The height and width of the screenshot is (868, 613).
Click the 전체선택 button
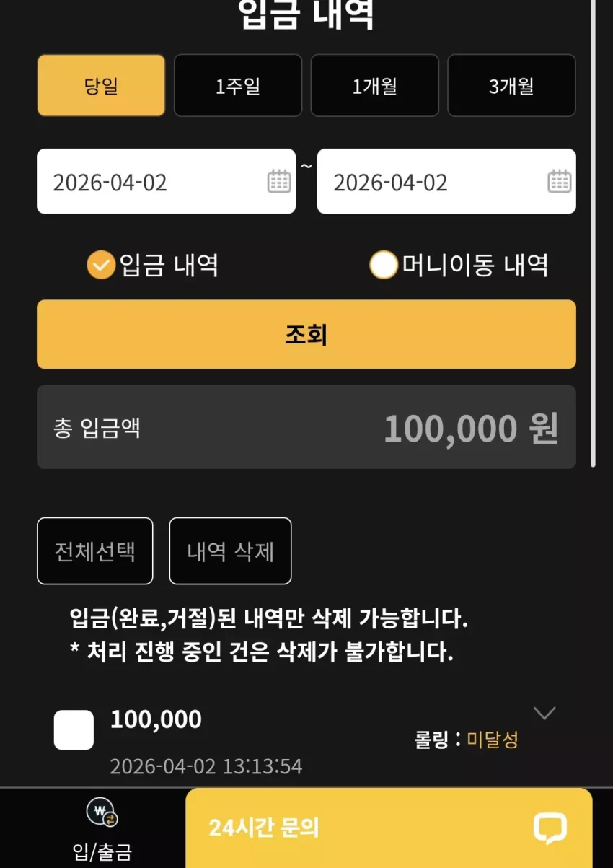(x=95, y=551)
